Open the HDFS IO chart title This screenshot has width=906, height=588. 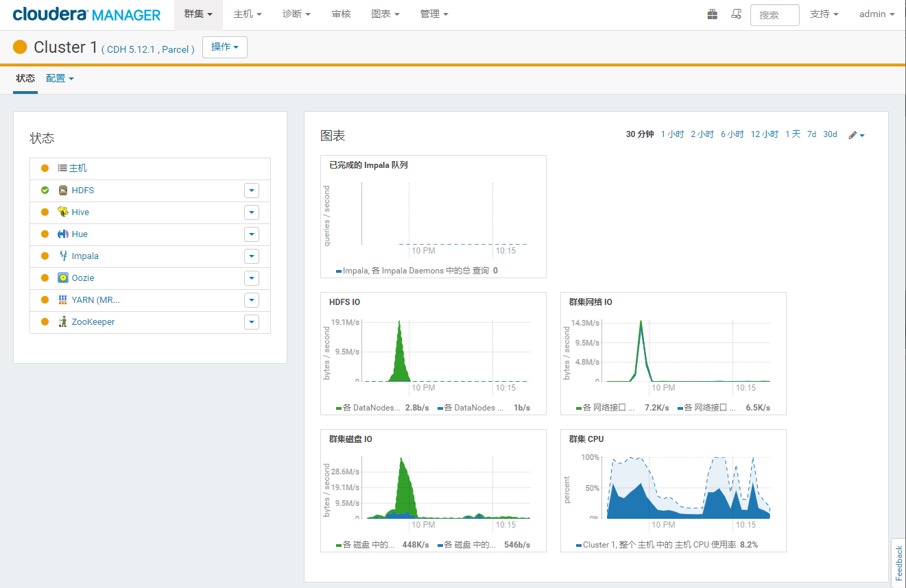(344, 302)
